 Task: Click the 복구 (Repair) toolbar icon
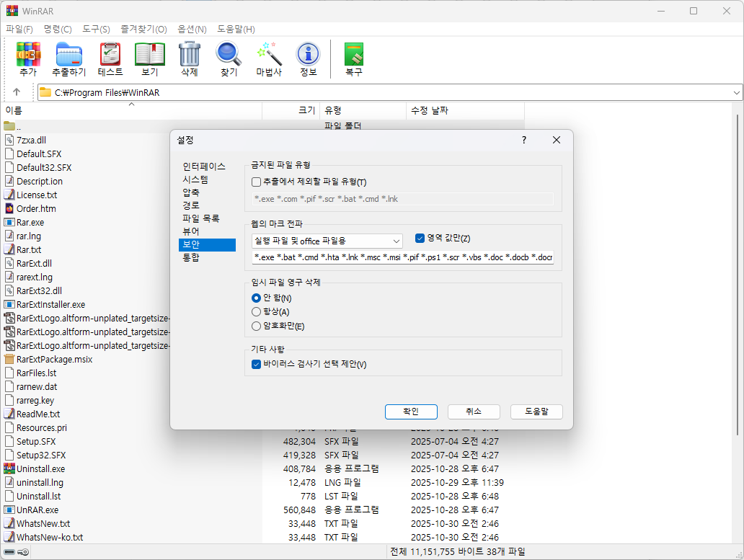354,54
